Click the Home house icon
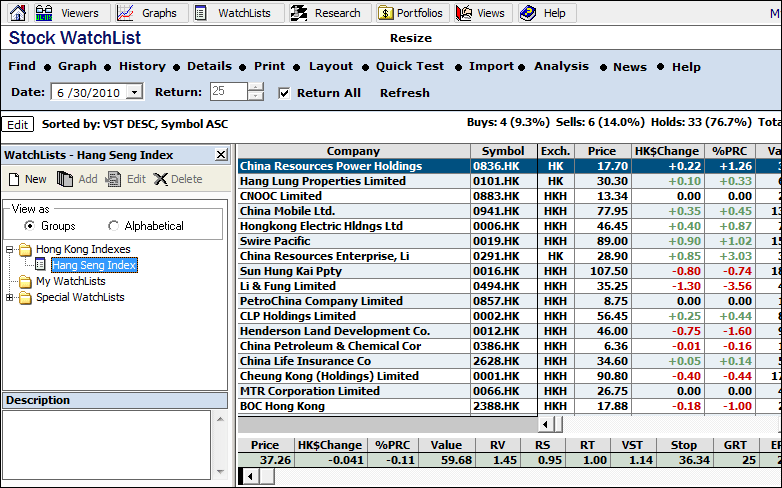Screen dimensions: 782x488 click(x=17, y=13)
